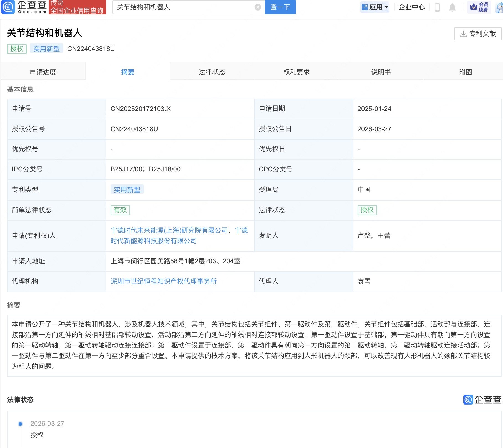Click the blue timeline dot beside 2026-03-27
Viewport: 503px width, 448px height.
pos(20,423)
